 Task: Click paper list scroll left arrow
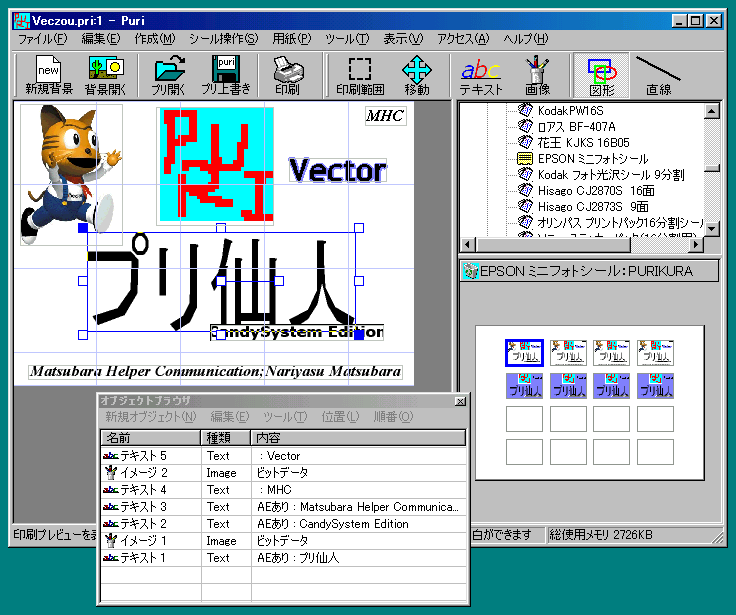tap(468, 245)
